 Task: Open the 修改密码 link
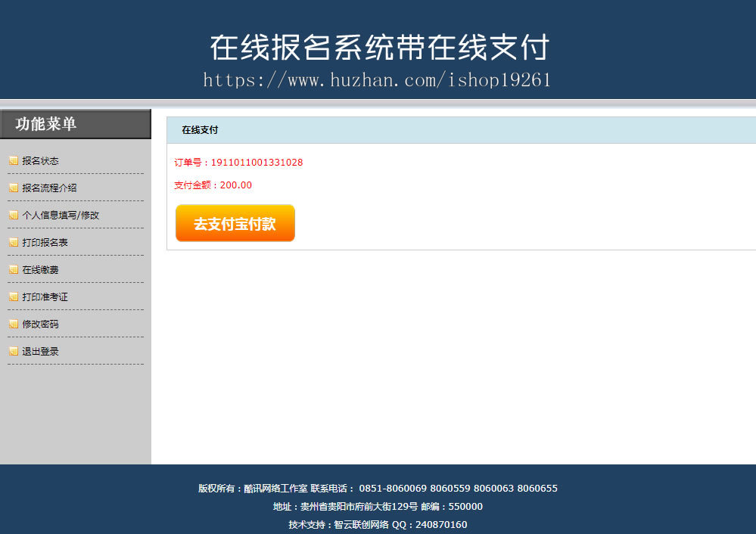41,324
